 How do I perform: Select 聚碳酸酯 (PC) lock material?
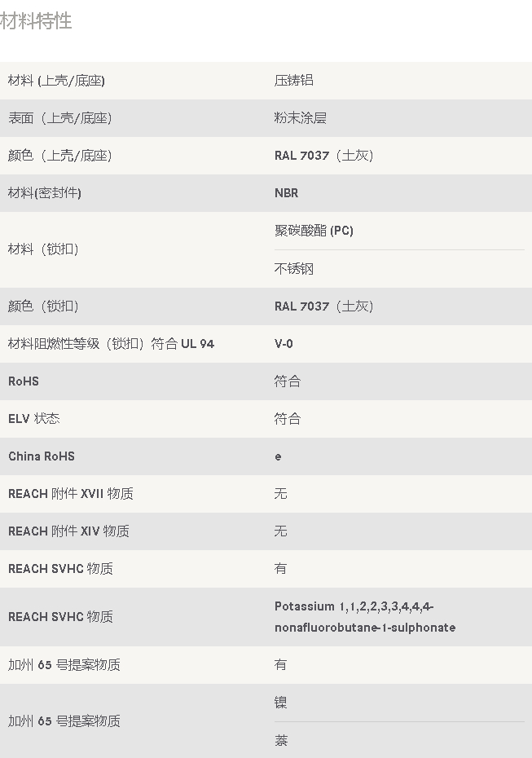[314, 231]
